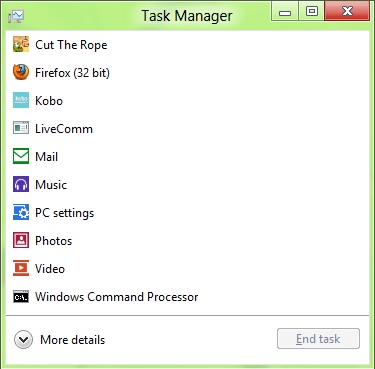
Task: Click the LiveComm app icon
Action: (x=21, y=128)
